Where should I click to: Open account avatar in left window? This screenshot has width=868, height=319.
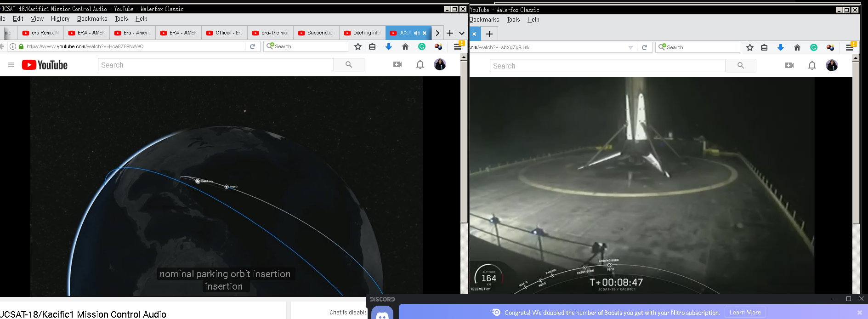[440, 64]
